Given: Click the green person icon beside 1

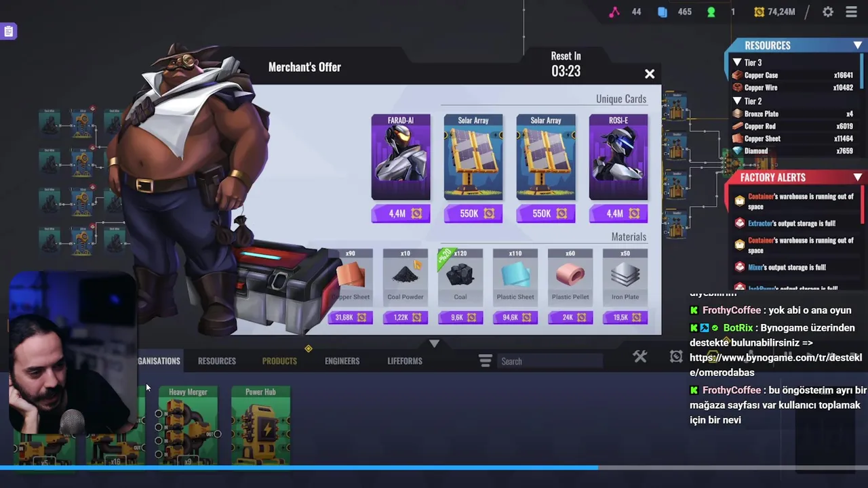Looking at the screenshot, I should (711, 12).
